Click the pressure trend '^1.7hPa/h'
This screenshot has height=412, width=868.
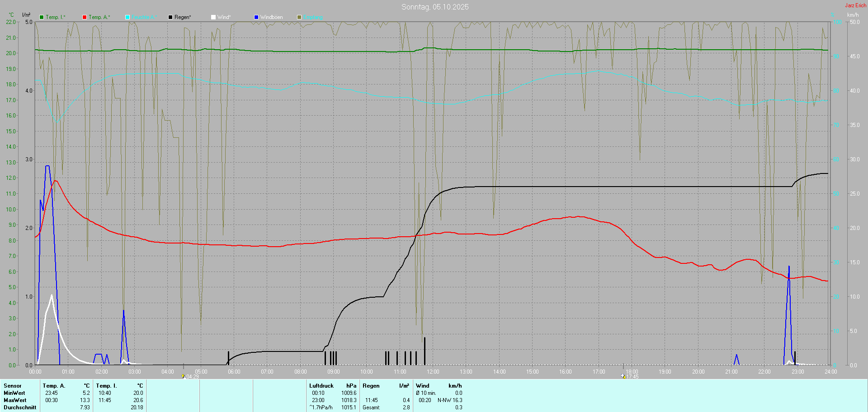(321, 407)
